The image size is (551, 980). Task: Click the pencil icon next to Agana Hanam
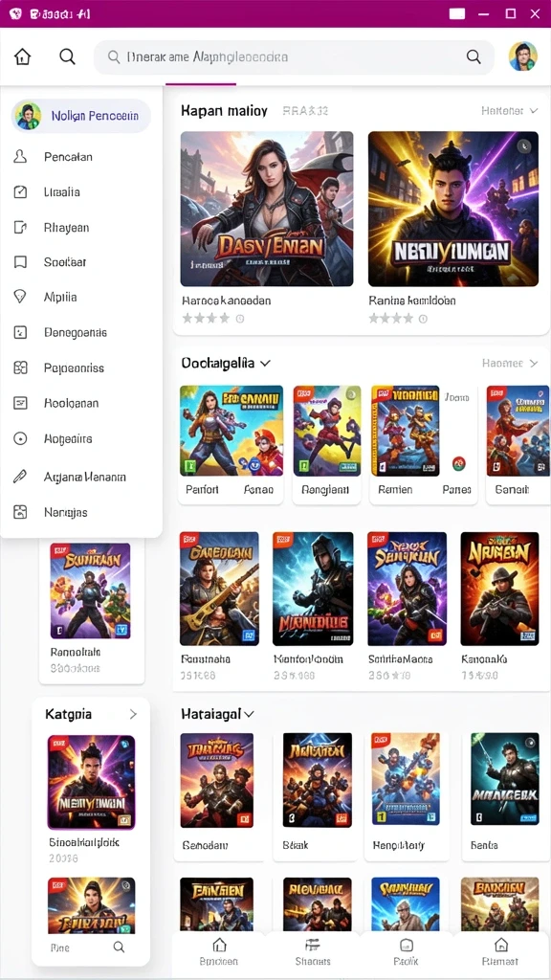pos(20,477)
